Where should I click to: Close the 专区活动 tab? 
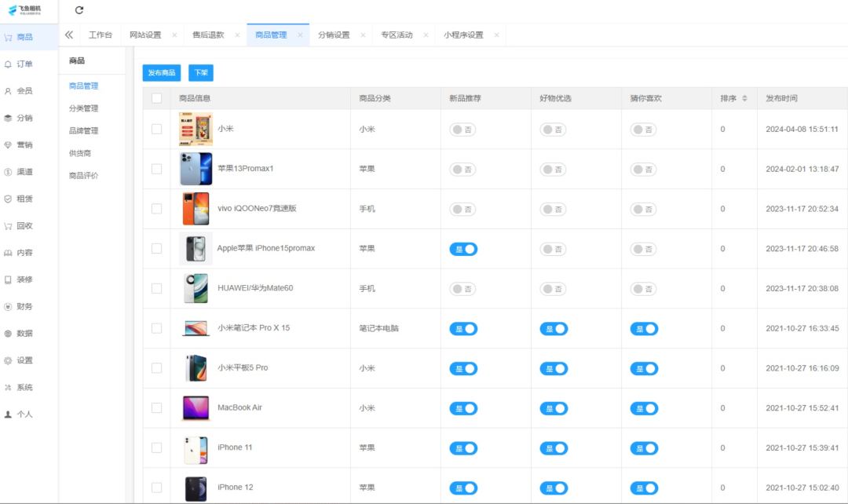[426, 35]
